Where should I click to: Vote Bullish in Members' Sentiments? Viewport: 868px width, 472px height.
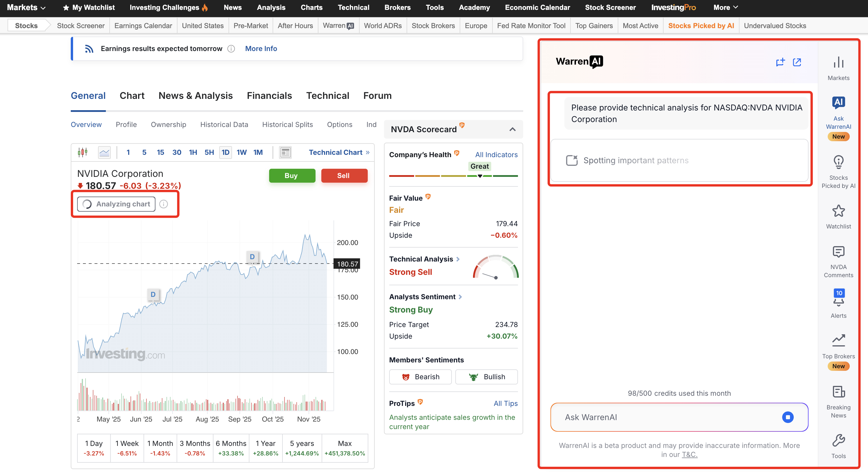(x=486, y=377)
